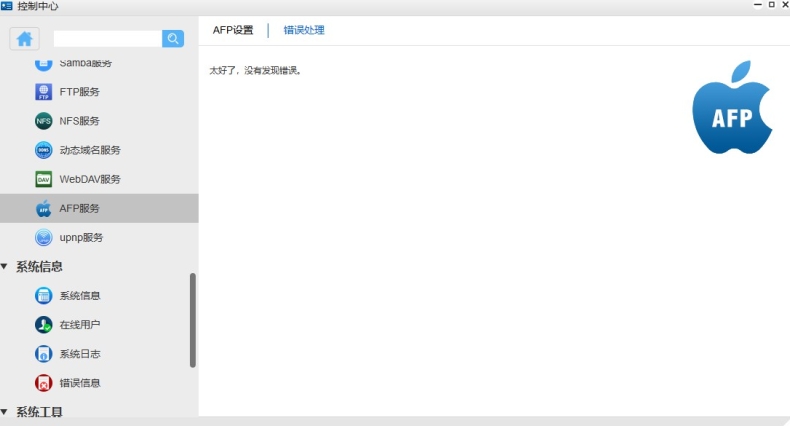
Task: Select the FTP服务 icon
Action: click(44, 92)
